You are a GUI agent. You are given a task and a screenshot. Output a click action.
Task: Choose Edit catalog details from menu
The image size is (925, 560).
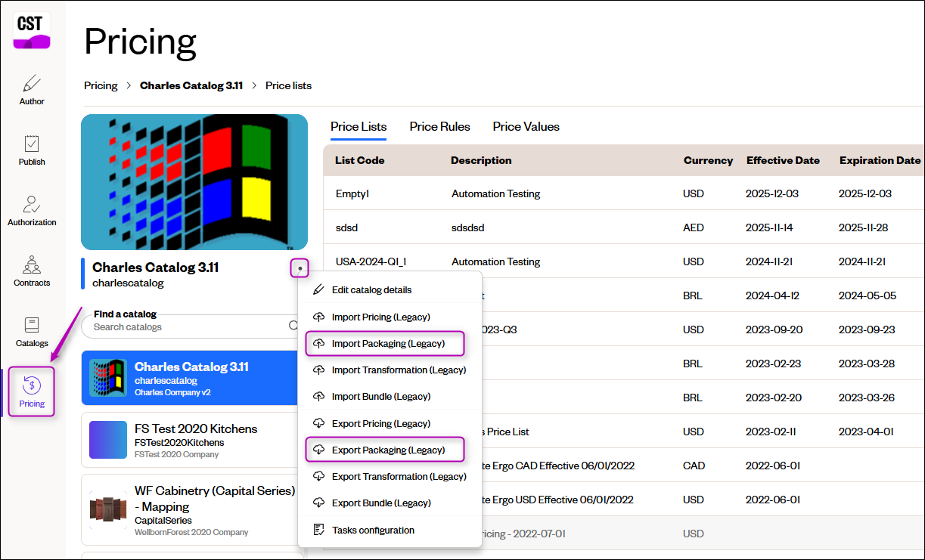[x=390, y=289]
